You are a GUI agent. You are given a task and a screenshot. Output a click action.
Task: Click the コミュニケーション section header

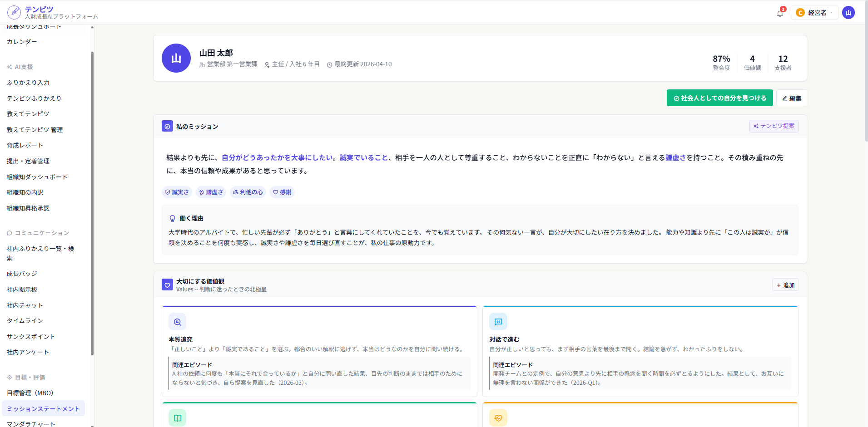[38, 233]
